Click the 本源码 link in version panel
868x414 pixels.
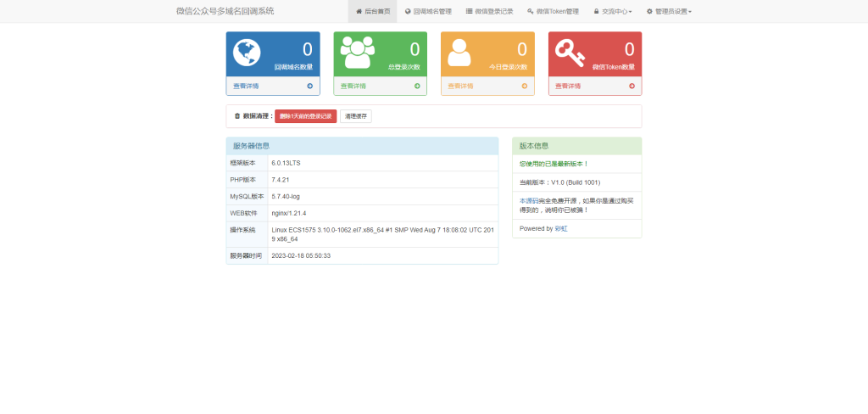[x=529, y=200]
